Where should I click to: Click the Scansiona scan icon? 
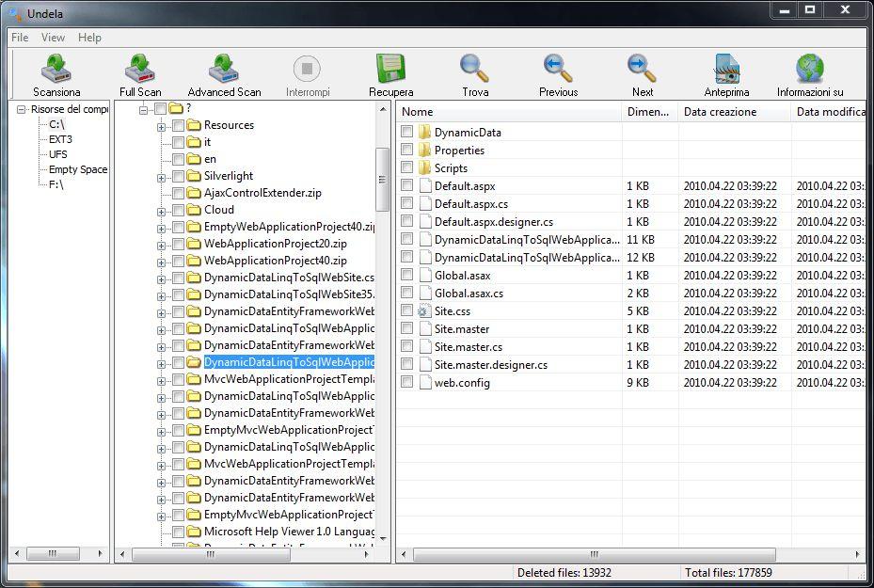click(56, 71)
